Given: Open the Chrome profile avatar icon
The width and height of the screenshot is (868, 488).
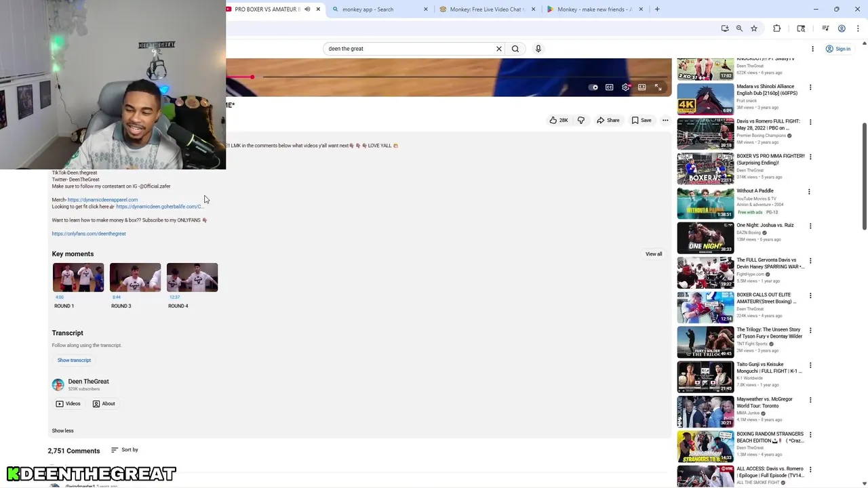Looking at the screenshot, I should pos(842,28).
